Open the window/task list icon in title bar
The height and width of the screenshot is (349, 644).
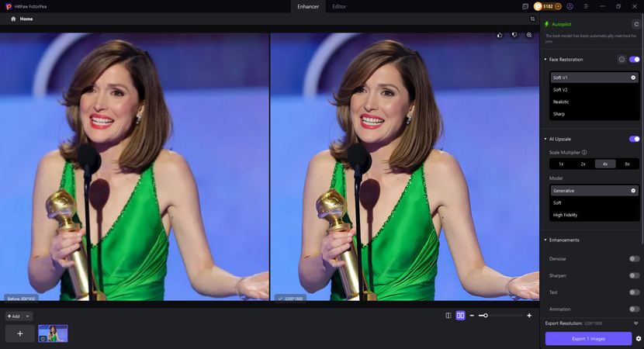(x=525, y=6)
